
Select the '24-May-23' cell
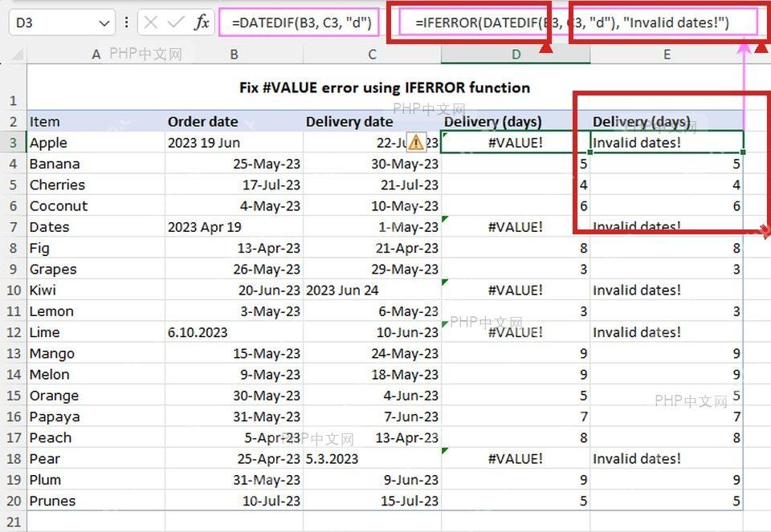[x=372, y=353]
